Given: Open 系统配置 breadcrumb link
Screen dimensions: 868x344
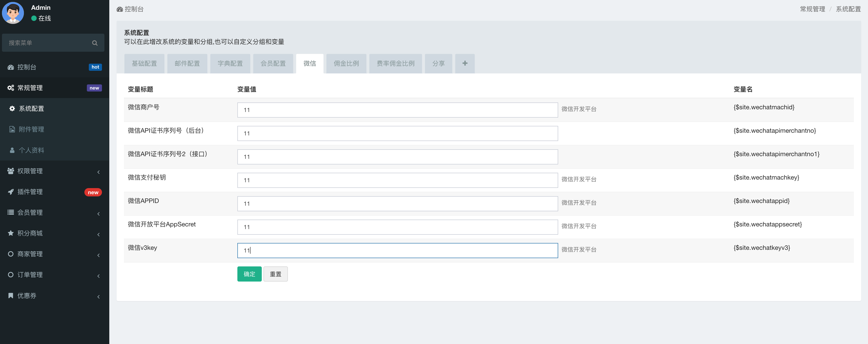Looking at the screenshot, I should [848, 9].
